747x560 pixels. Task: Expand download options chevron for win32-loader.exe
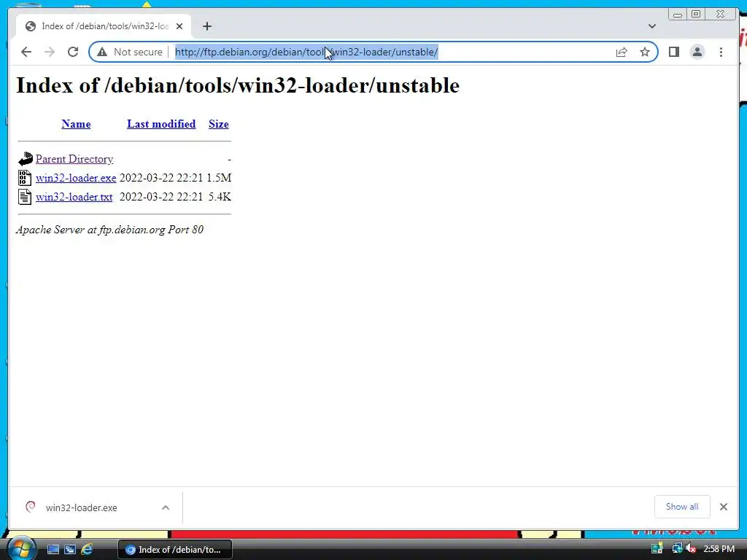(166, 507)
